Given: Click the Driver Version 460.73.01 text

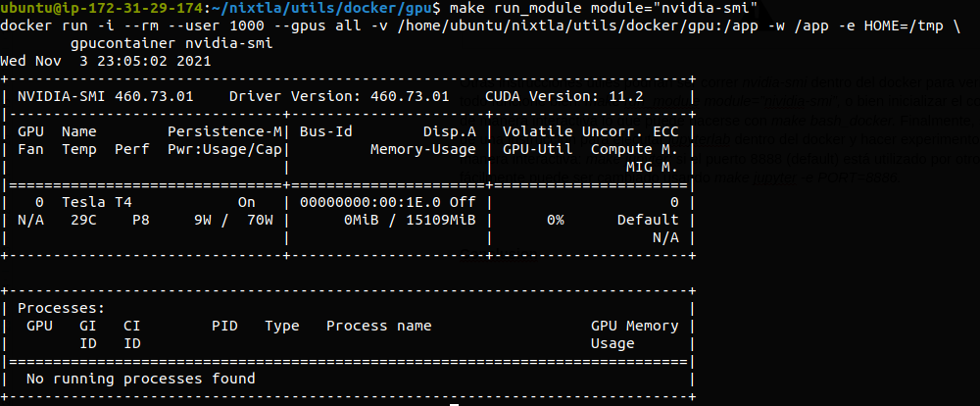Looking at the screenshot, I should [x=339, y=97].
